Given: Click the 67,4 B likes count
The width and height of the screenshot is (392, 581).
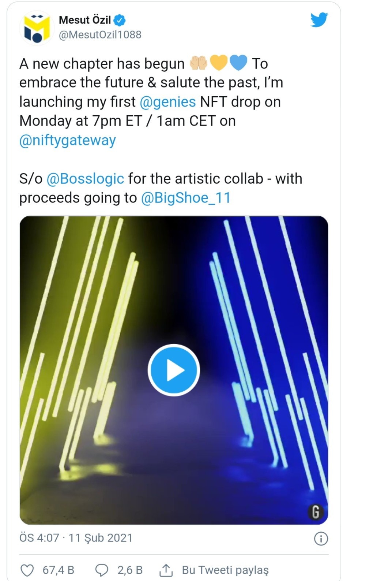Looking at the screenshot, I should point(59,570).
